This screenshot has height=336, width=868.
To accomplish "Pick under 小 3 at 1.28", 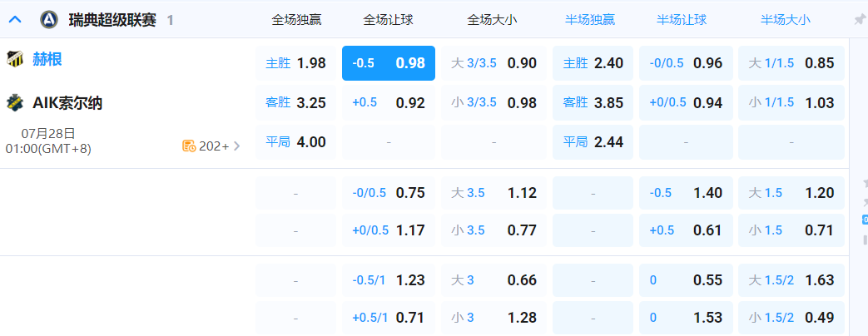I will point(494,318).
